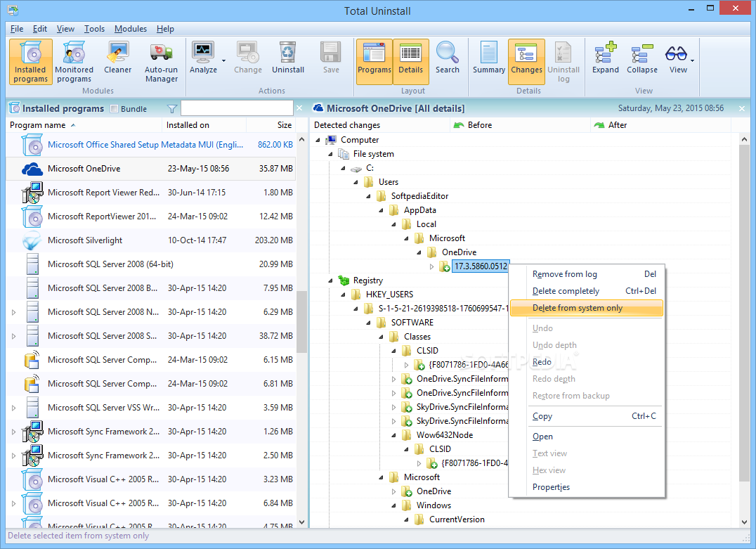
Task: Click the View glasses icon
Action: (676, 53)
